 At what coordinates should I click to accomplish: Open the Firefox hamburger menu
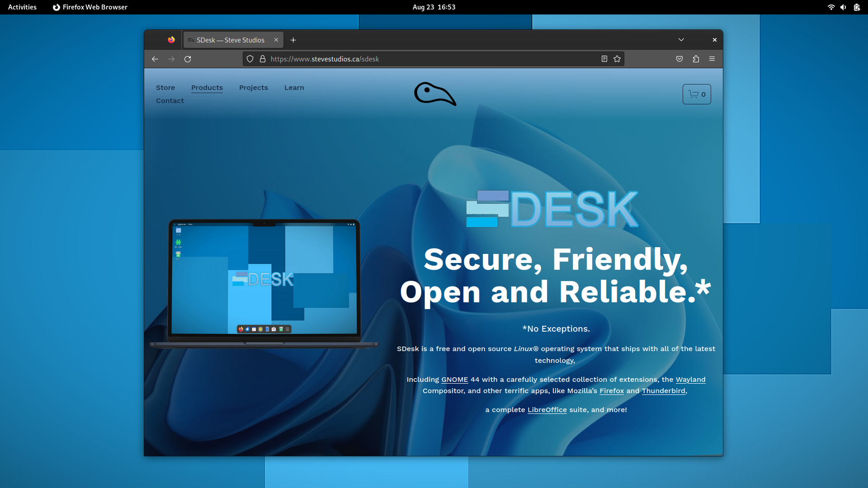pyautogui.click(x=712, y=59)
